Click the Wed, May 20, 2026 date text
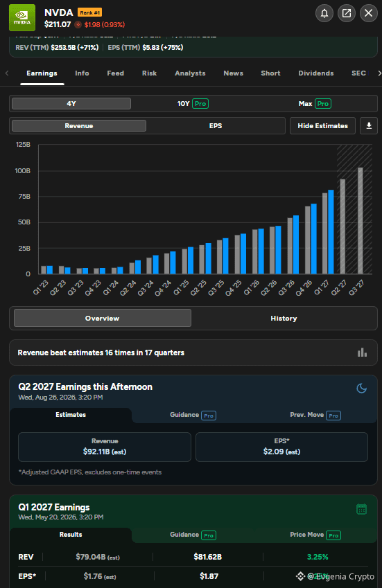Screen dimensions: 382x588 61,517
